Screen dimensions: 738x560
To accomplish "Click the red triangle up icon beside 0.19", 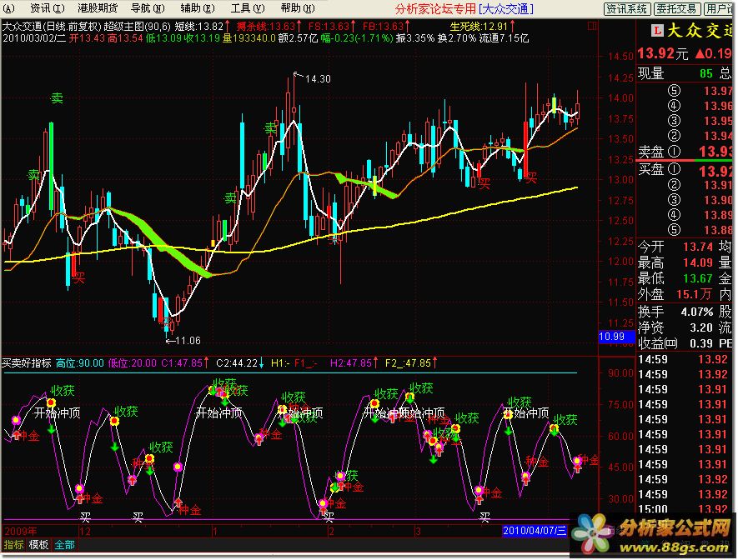I will (x=700, y=53).
